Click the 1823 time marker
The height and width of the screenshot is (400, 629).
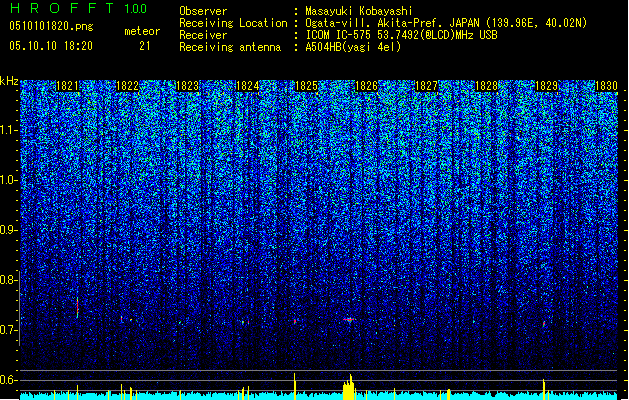coord(187,86)
